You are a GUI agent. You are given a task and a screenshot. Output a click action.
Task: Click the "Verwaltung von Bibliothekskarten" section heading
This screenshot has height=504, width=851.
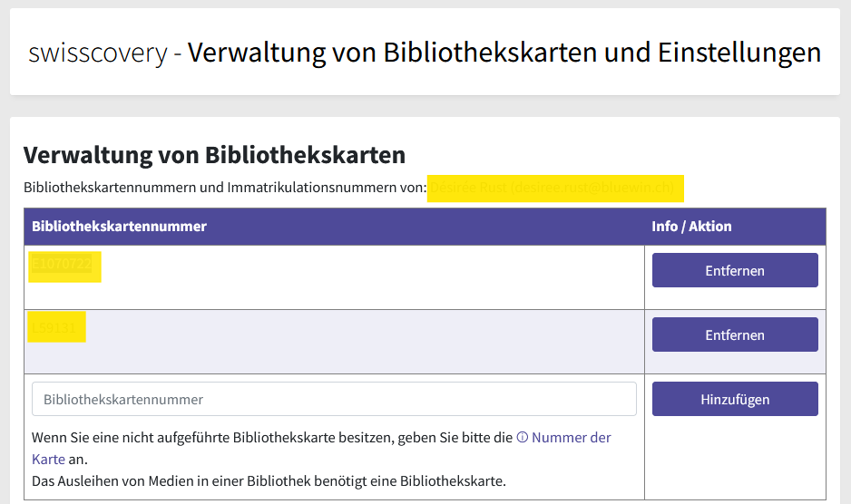(x=214, y=155)
